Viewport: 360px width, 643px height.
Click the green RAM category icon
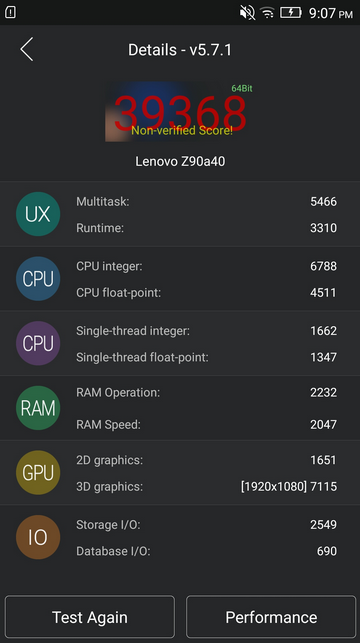pyautogui.click(x=38, y=408)
